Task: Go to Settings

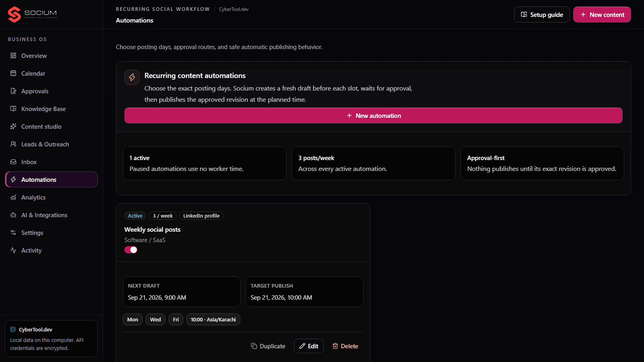Action: [x=52, y=232]
